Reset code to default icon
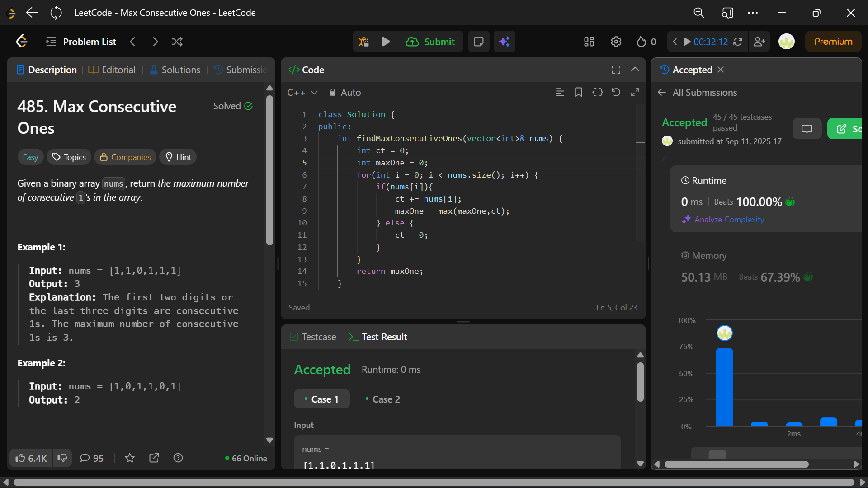868x488 pixels. pyautogui.click(x=616, y=92)
